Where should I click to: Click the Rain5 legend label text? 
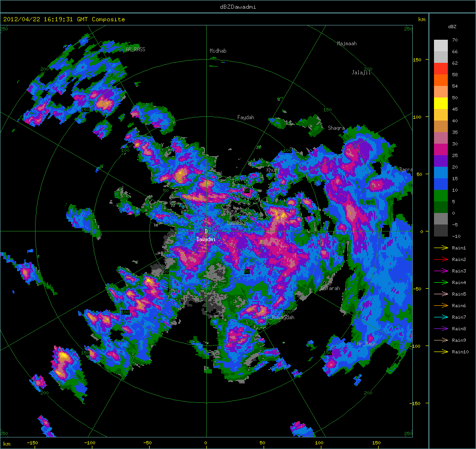[459, 294]
